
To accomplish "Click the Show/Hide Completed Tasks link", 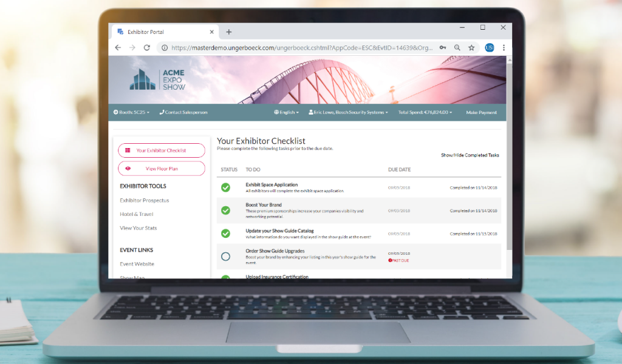I will coord(470,155).
